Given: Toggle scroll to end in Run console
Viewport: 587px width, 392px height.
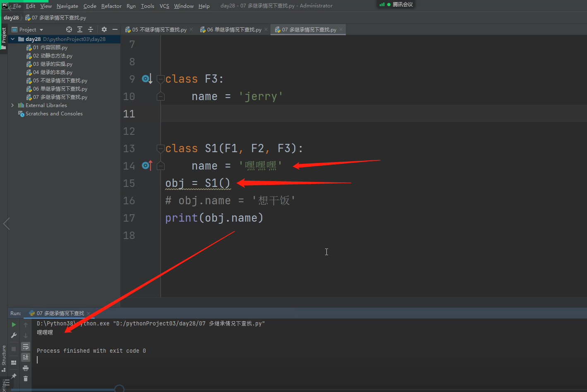Looking at the screenshot, I should coord(26,357).
